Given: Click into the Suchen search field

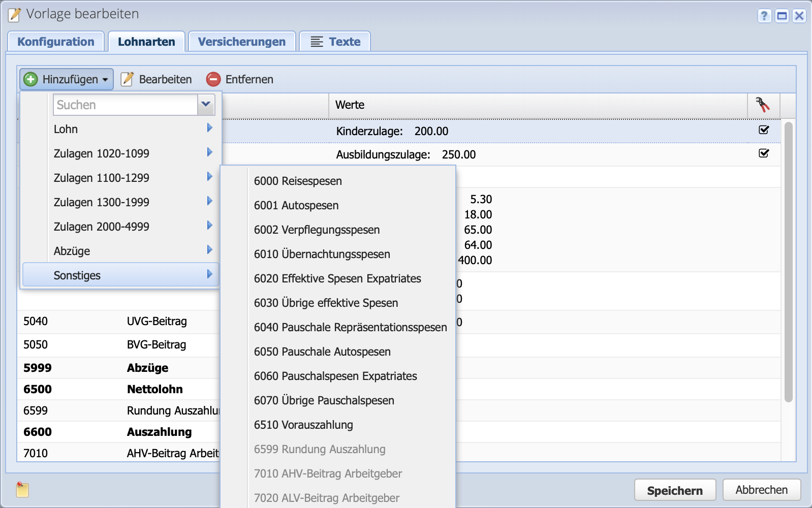Looking at the screenshot, I should pyautogui.click(x=125, y=105).
